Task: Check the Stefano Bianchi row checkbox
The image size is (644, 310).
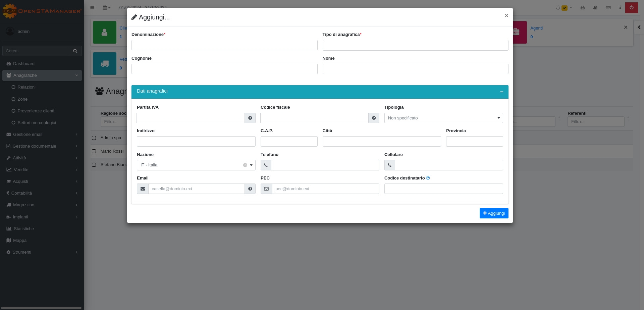Action: [x=94, y=165]
